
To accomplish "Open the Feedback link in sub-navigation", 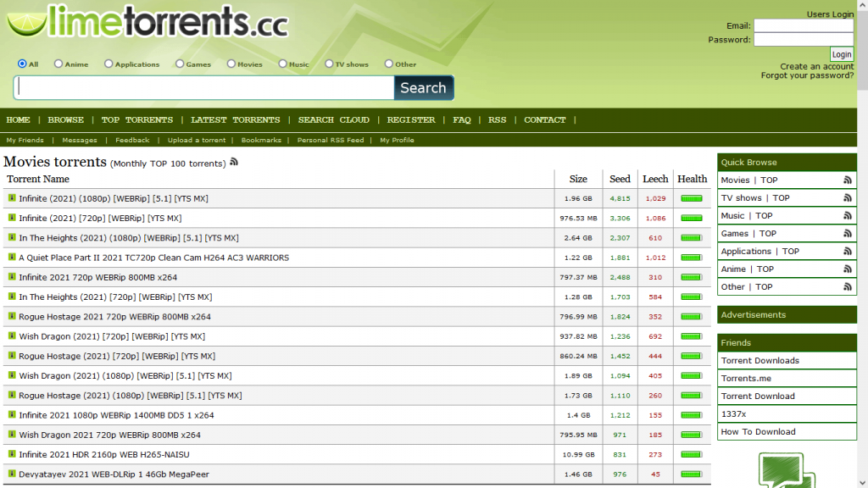I will point(132,140).
